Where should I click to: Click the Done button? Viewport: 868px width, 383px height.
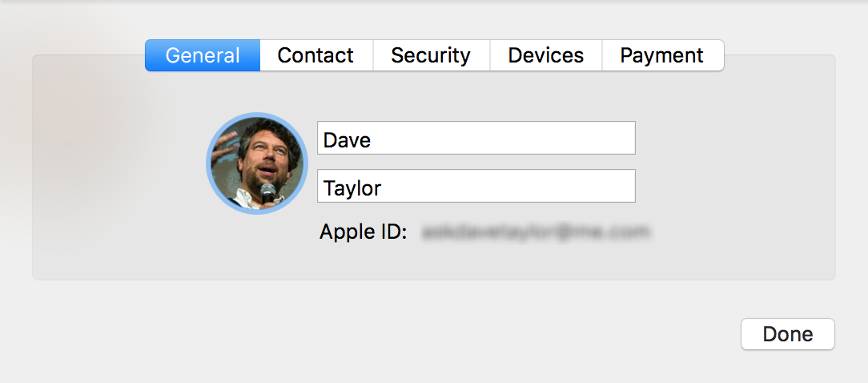coord(788,334)
